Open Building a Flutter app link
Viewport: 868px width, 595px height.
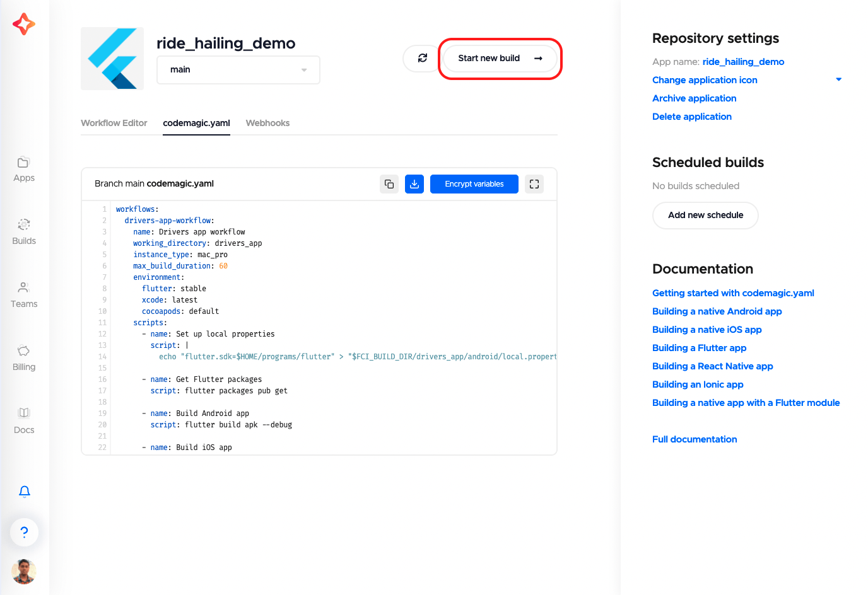point(699,348)
